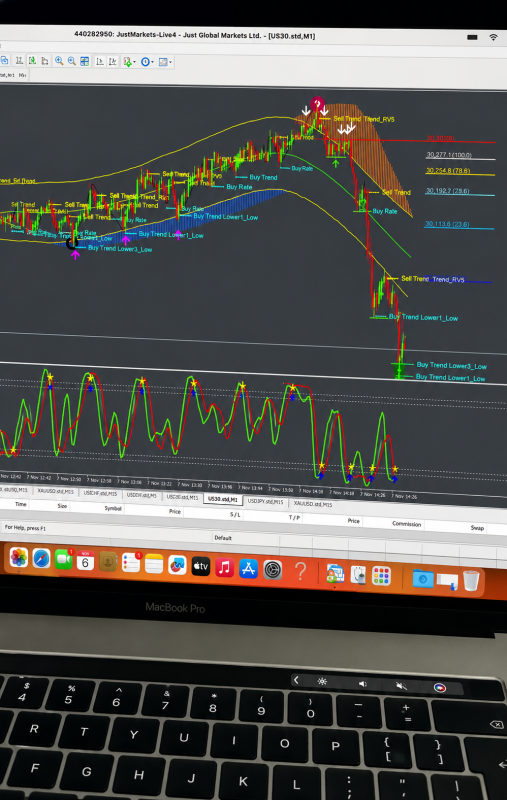Click the Zoom Out magnifier icon
This screenshot has width=507, height=800.
coord(72,61)
